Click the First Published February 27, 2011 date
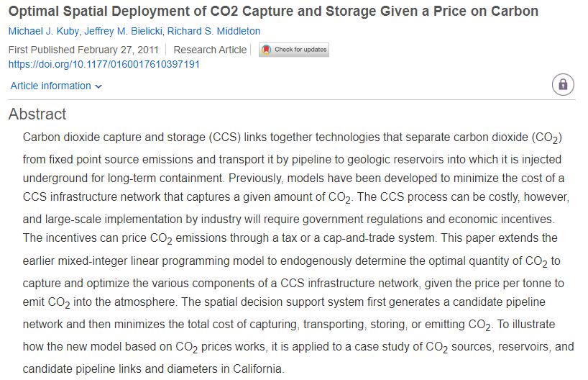Image resolution: width=588 pixels, height=380 pixels. [83, 50]
